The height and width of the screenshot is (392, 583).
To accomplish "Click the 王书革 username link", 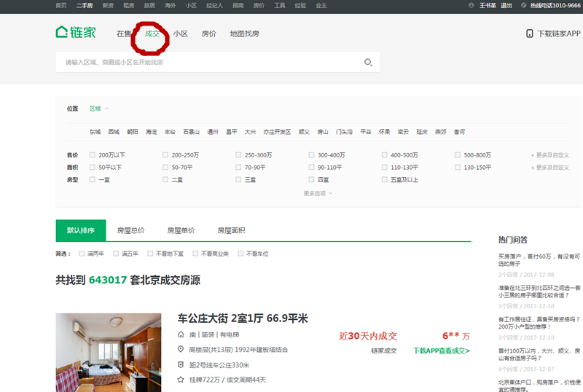I will (488, 6).
